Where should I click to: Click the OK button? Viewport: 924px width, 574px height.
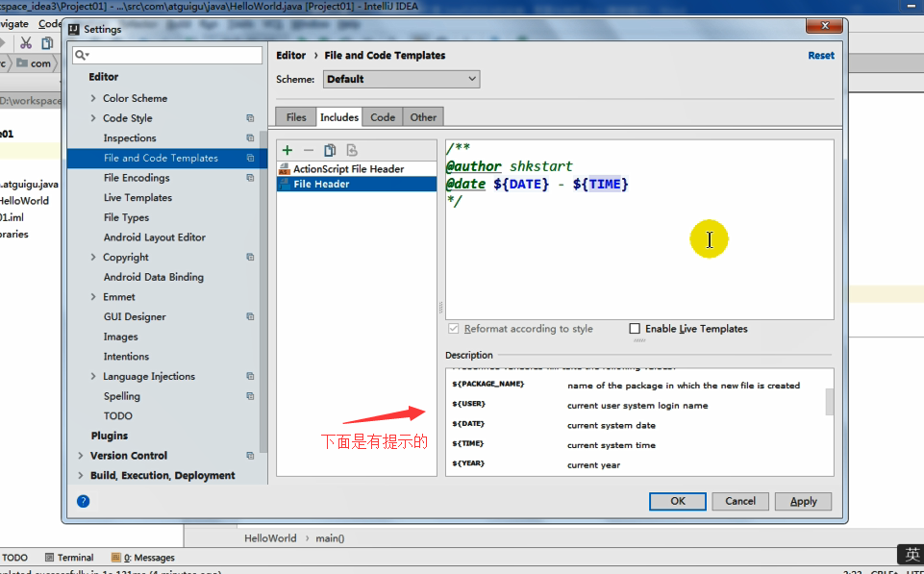coord(678,501)
